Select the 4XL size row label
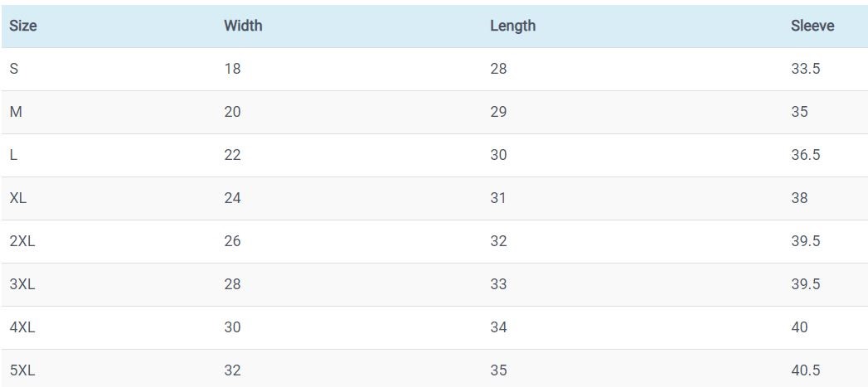The image size is (868, 387). pos(22,327)
